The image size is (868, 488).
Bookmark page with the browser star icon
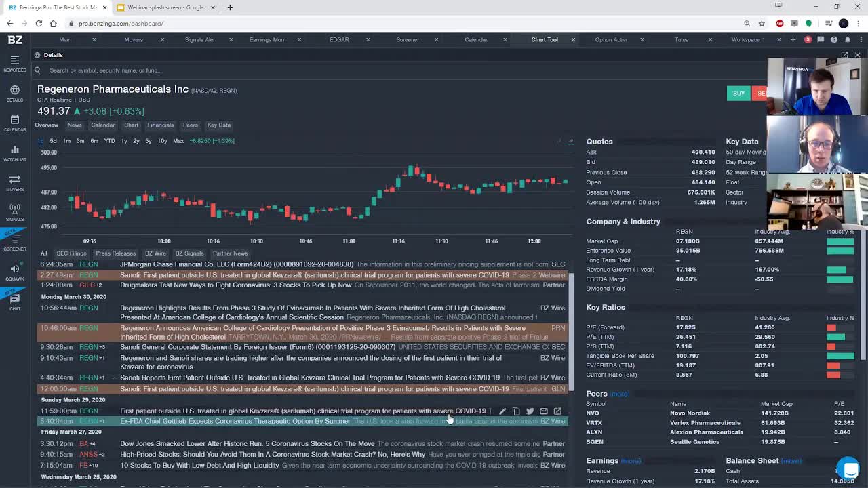click(x=762, y=24)
